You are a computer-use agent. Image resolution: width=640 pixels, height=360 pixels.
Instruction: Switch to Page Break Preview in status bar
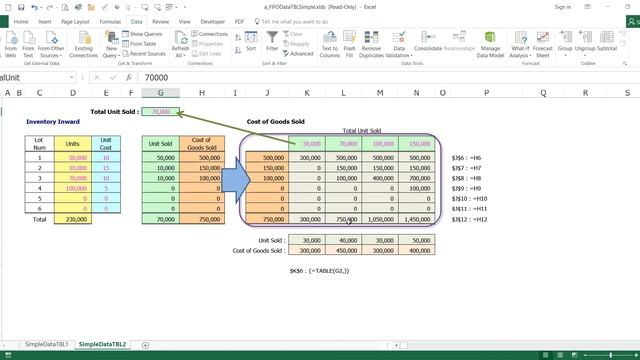tap(574, 355)
